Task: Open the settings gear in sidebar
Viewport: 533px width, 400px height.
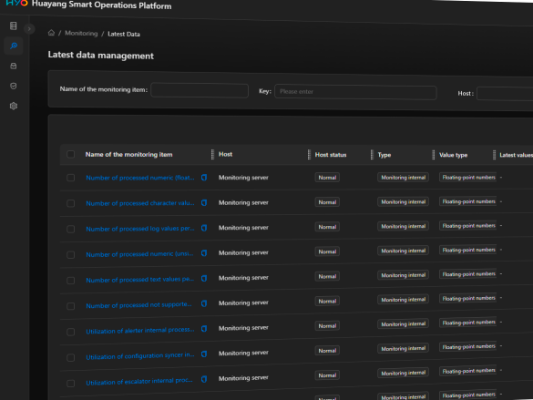Action: (x=13, y=106)
